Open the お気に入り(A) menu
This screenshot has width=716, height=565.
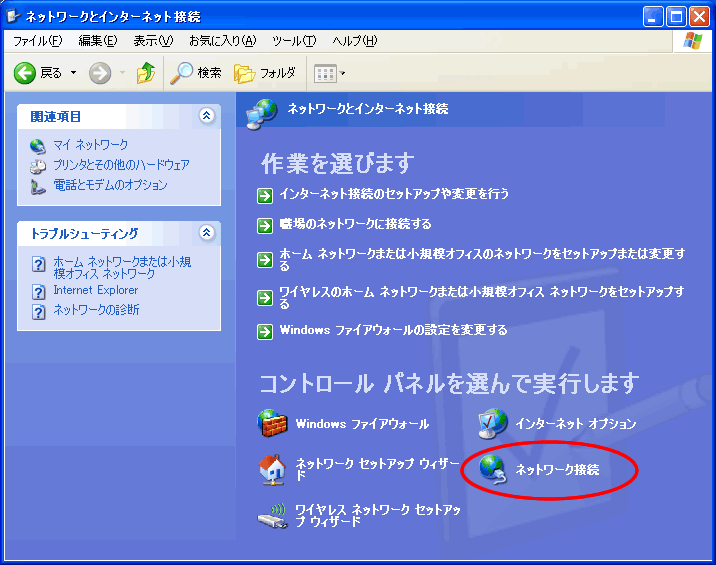[223, 41]
